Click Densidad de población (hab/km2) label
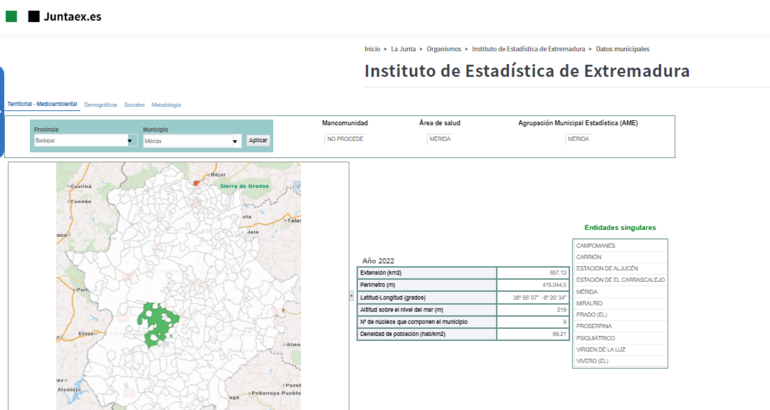Viewport: 770px width, 410px height. (403, 334)
